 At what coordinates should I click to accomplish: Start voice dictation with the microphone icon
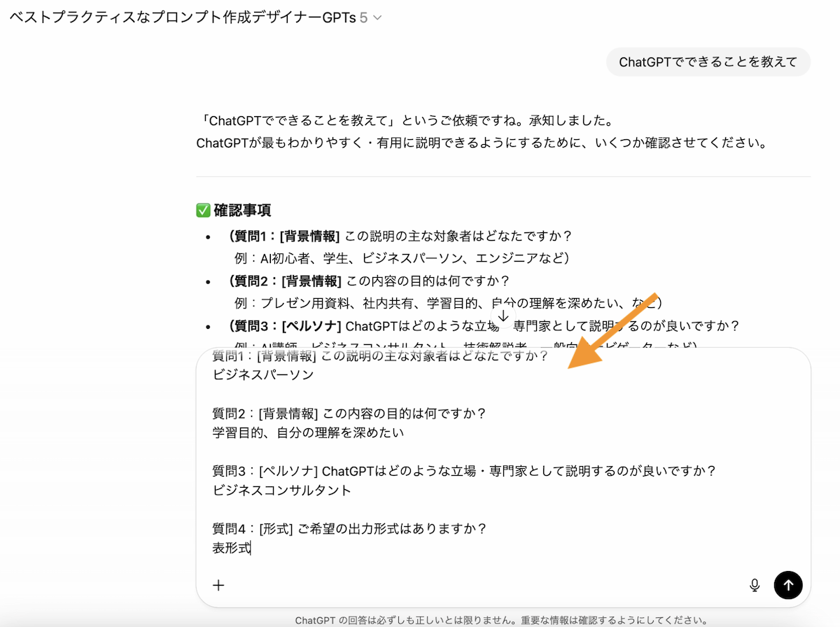point(755,585)
